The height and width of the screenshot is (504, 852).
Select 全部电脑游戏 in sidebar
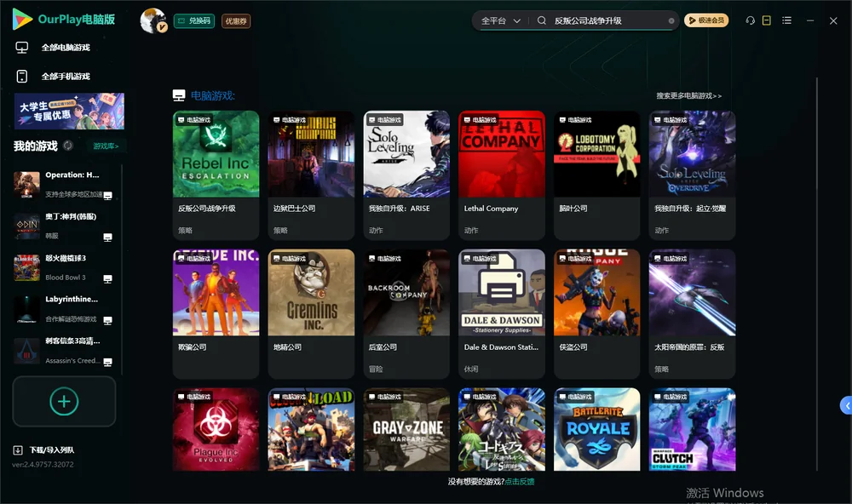coord(66,48)
